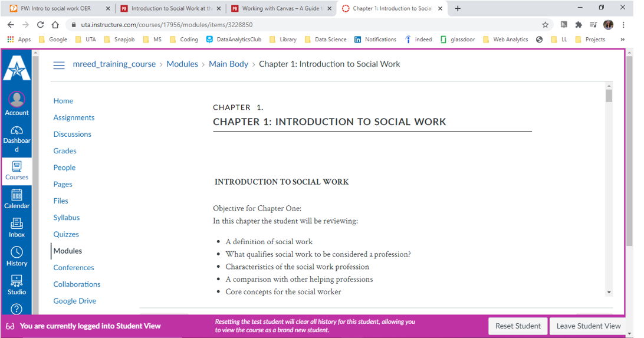Open the Google bookmarks folder
Screen dimensions: 644x338
pyautogui.click(x=52, y=40)
